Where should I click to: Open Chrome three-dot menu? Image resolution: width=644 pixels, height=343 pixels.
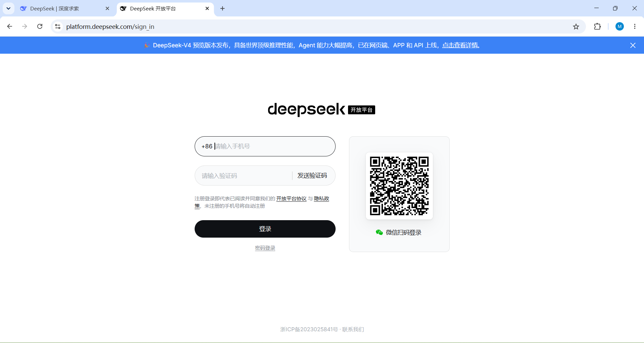(635, 27)
